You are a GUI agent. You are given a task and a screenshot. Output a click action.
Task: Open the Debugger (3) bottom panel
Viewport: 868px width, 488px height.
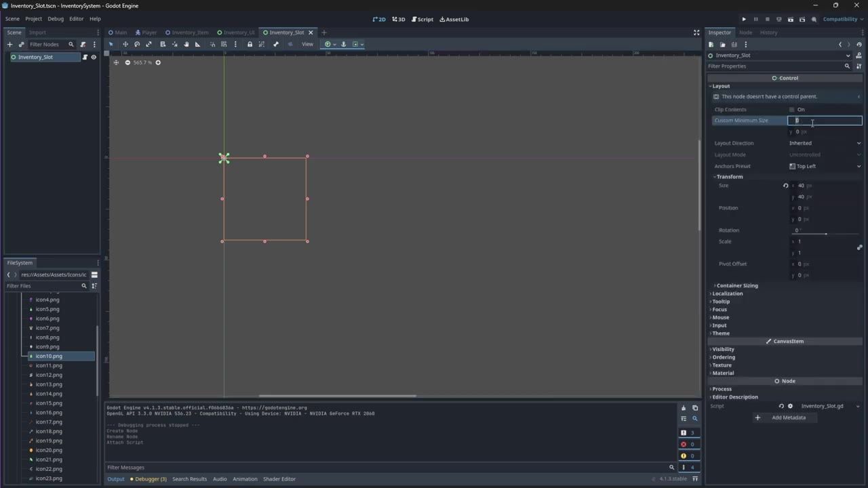pyautogui.click(x=149, y=479)
